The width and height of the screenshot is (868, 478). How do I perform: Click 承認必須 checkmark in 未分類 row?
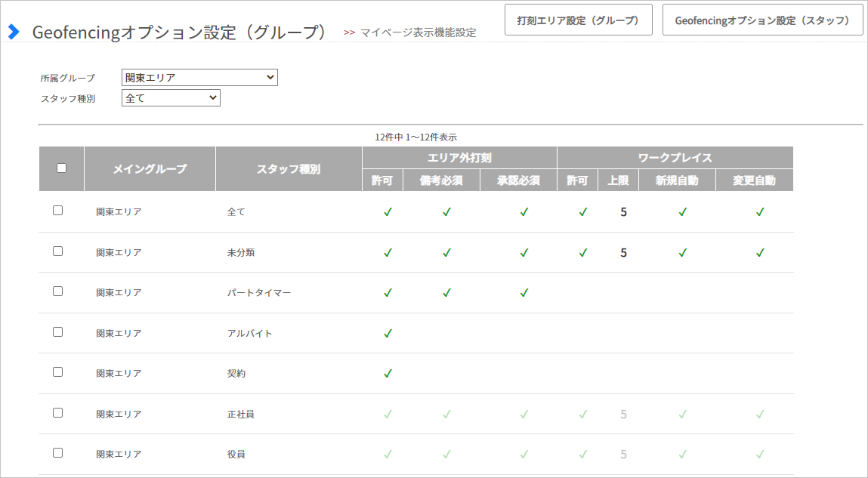524,252
